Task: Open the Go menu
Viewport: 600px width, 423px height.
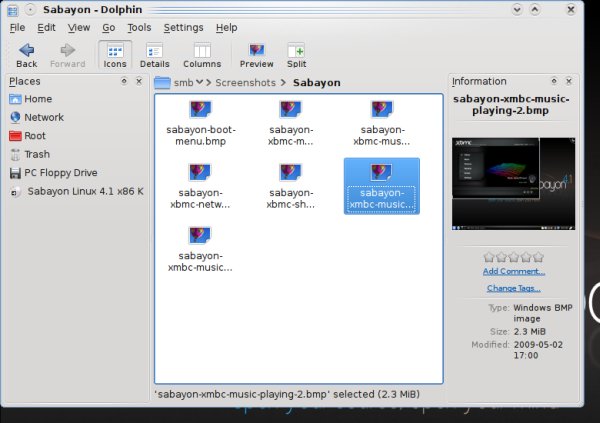Action: [109, 28]
